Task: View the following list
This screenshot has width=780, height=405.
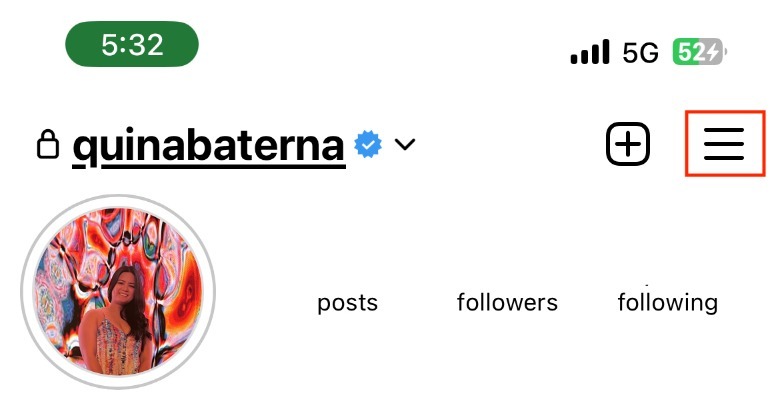Action: [x=668, y=303]
